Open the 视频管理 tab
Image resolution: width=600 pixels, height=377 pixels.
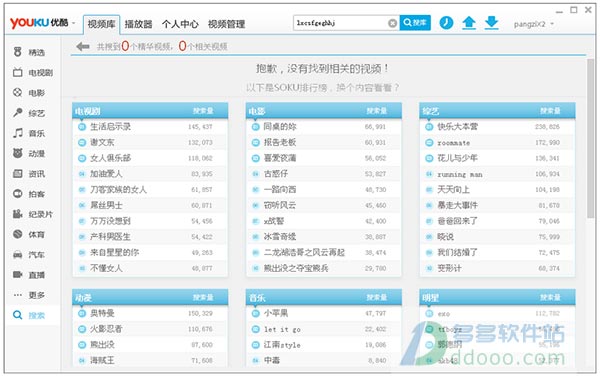pyautogui.click(x=226, y=24)
